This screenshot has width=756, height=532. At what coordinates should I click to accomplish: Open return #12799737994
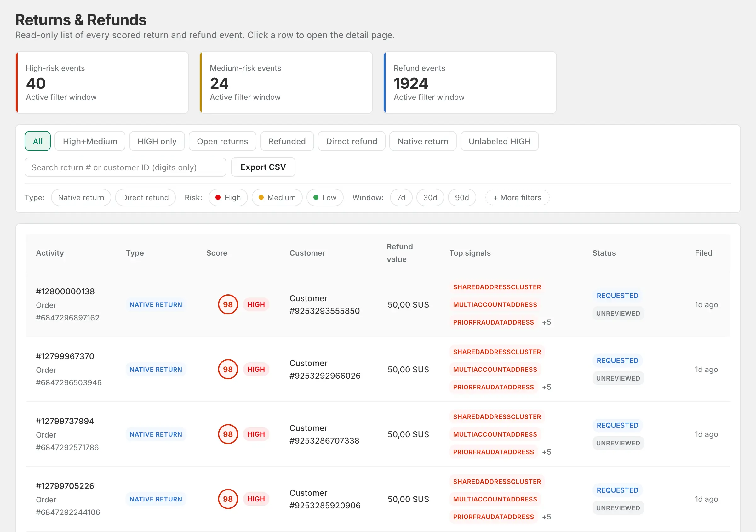point(65,421)
